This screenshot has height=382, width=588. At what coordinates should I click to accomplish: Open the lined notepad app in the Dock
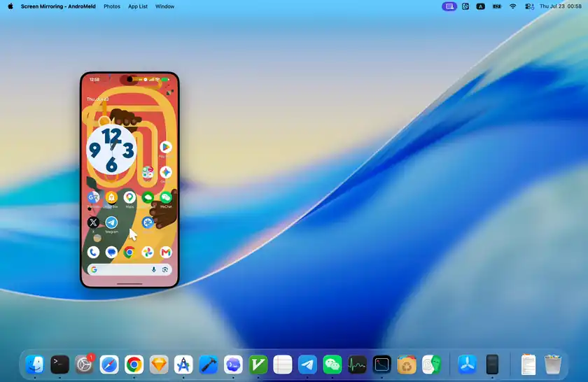[283, 365]
